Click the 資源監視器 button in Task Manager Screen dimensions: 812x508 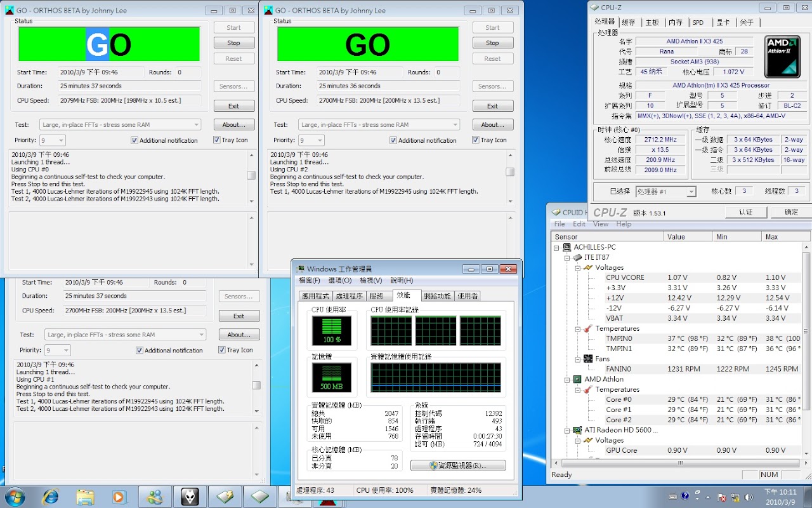click(458, 465)
